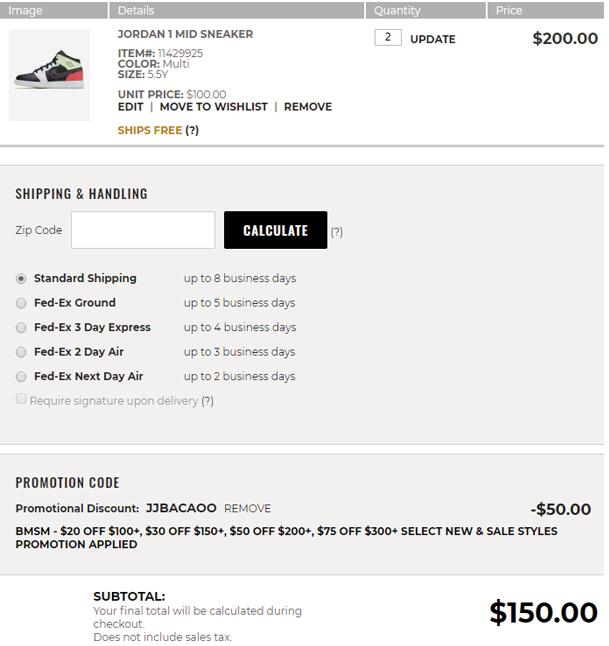Open the Jordan 1 Mid Sneaker title link

(x=185, y=34)
